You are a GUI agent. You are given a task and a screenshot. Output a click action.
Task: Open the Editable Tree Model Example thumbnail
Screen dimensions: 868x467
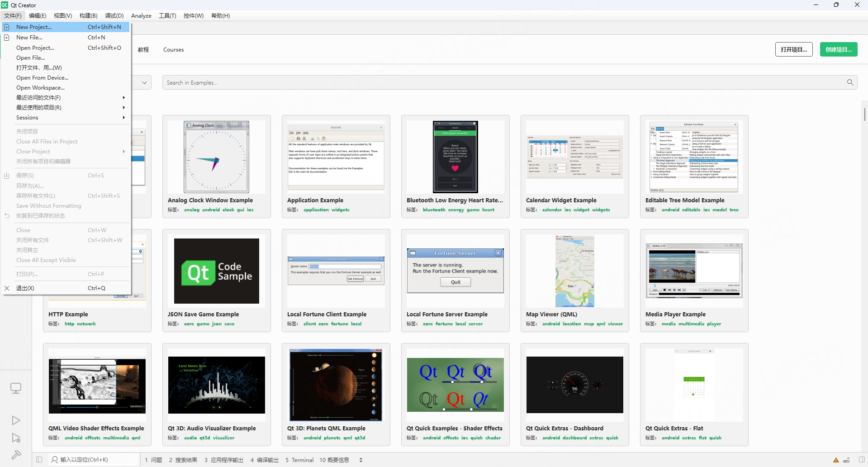694,157
